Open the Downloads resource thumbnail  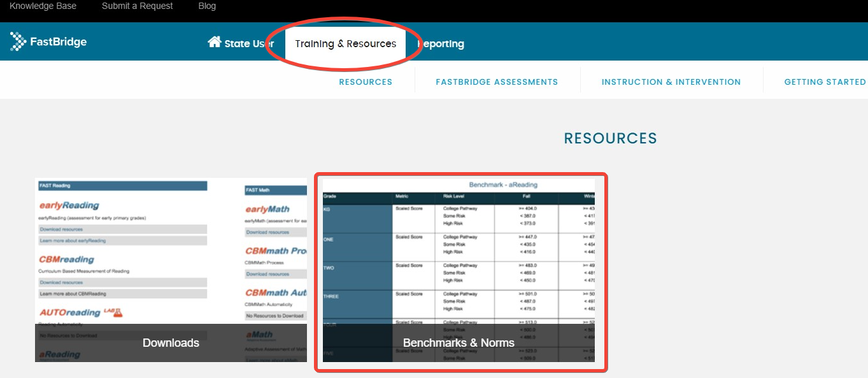coord(171,270)
